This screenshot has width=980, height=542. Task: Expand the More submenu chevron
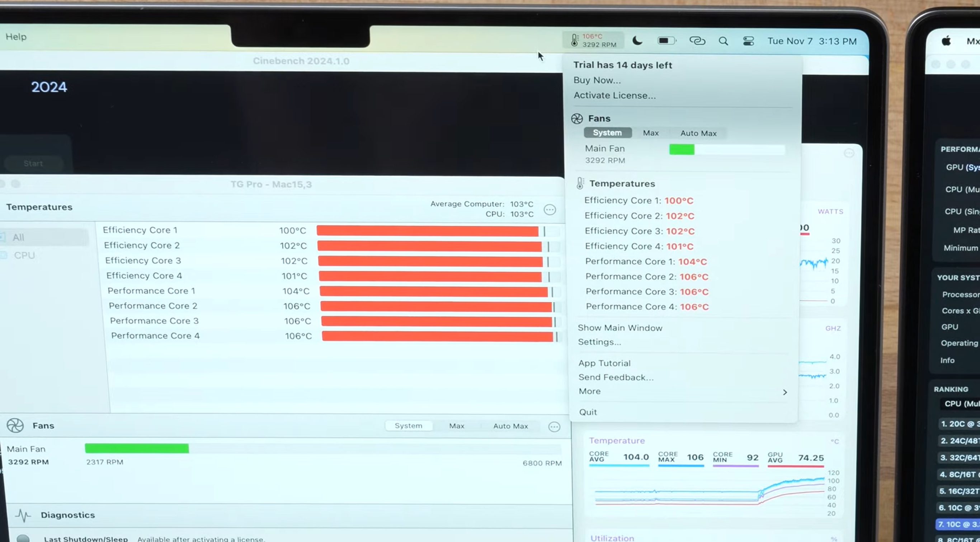tap(785, 392)
